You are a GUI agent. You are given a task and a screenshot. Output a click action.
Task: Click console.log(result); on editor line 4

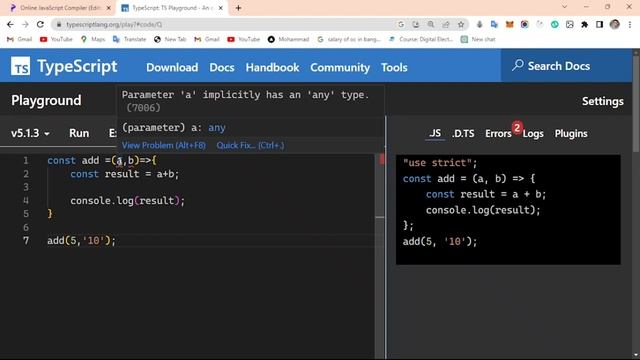127,201
